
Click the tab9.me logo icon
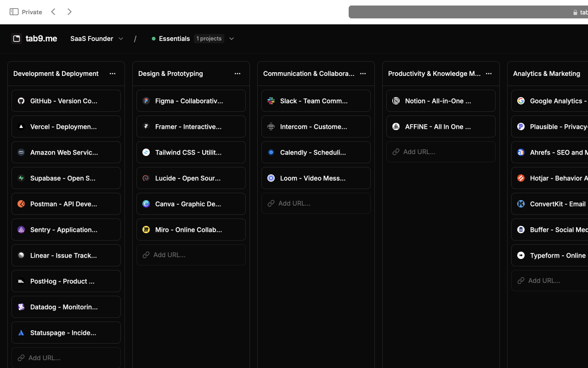pos(17,39)
